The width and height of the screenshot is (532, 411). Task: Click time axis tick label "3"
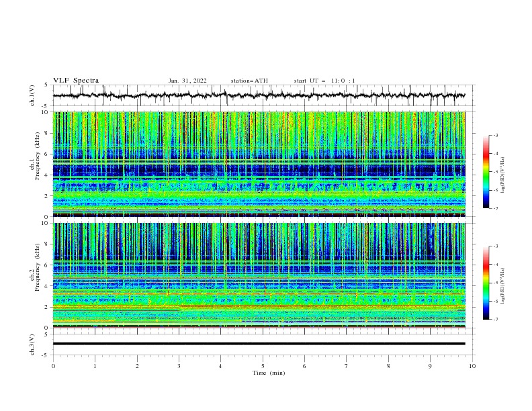(179, 366)
